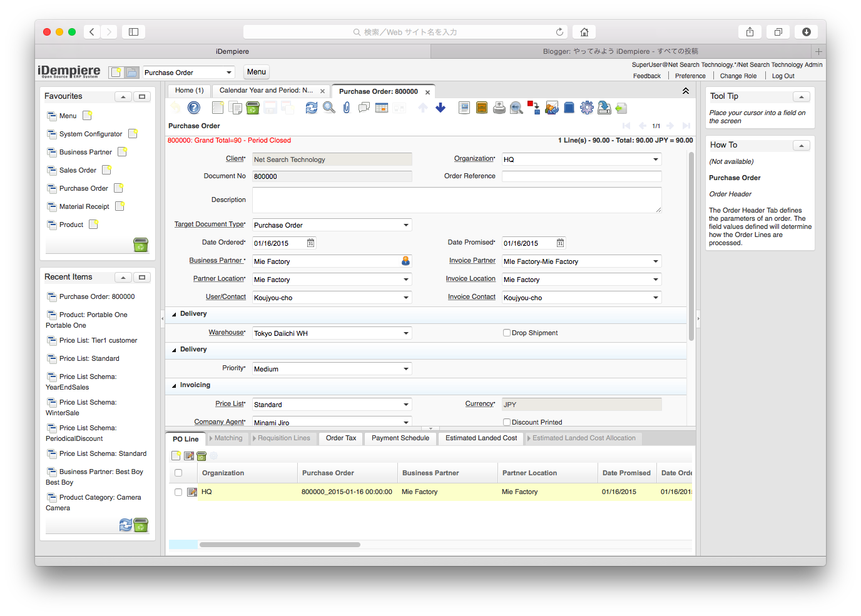Viewport: 861px width, 616px height.
Task: Open the Chat speech bubbles icon
Action: click(364, 108)
